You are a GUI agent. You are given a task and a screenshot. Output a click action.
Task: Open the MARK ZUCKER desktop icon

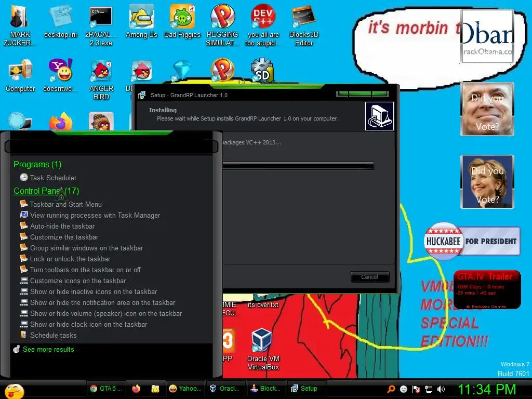point(20,25)
